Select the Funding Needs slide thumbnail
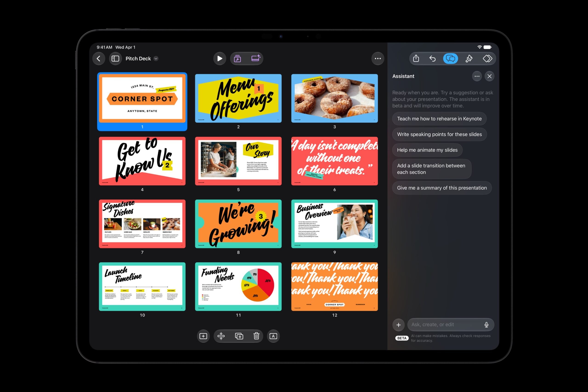The width and height of the screenshot is (588, 392). tap(238, 287)
